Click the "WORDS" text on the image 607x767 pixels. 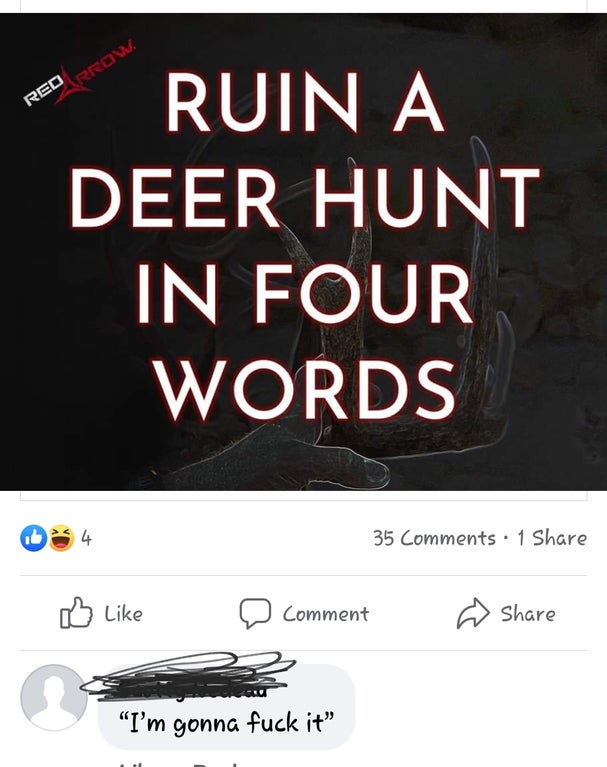306,390
